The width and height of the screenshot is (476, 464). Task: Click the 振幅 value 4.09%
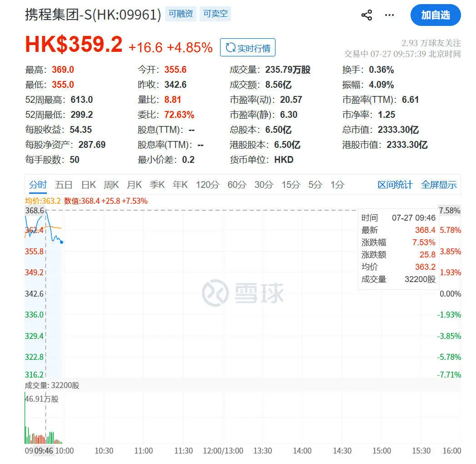[381, 85]
